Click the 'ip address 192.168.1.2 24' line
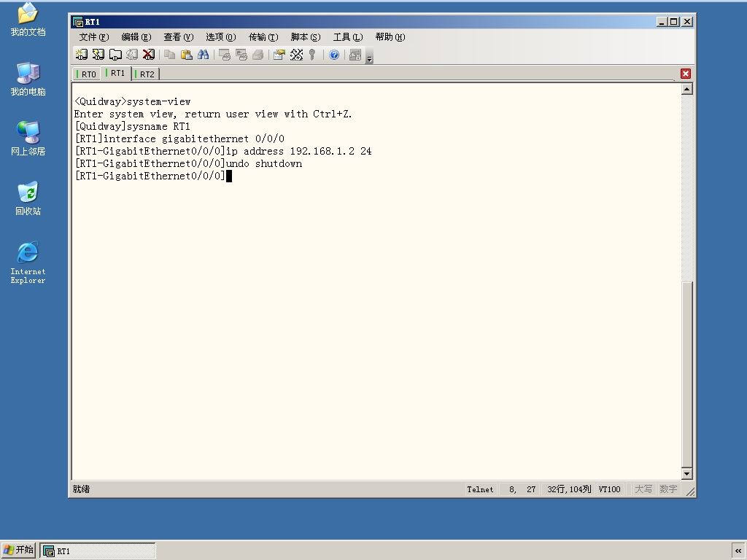The width and height of the screenshot is (747, 560). [x=223, y=152]
